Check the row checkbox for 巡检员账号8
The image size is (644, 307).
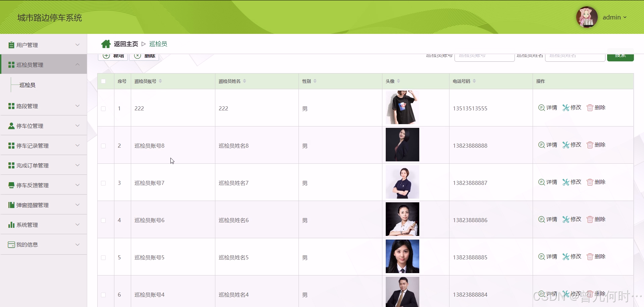[x=103, y=146]
